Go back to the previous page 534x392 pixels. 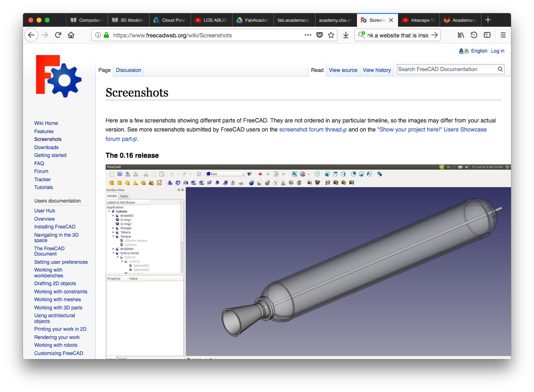[x=31, y=35]
